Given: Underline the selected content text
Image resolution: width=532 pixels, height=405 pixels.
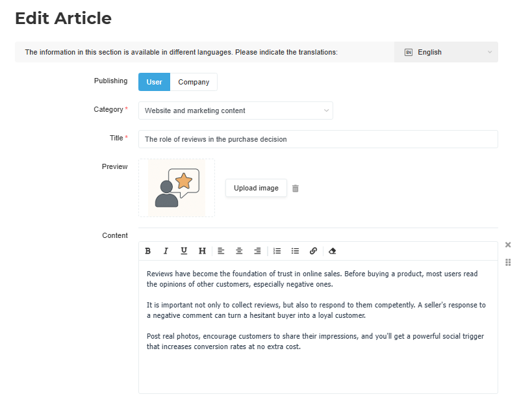Looking at the screenshot, I should 184,251.
